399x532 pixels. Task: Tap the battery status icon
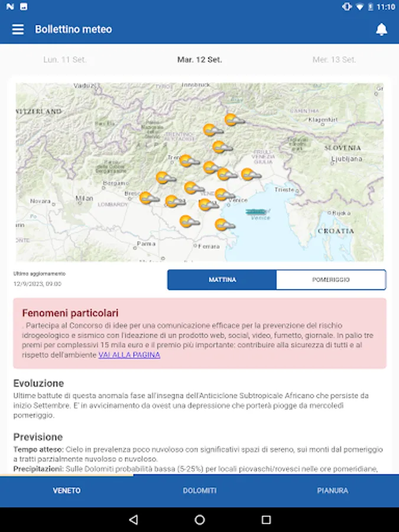tap(371, 7)
